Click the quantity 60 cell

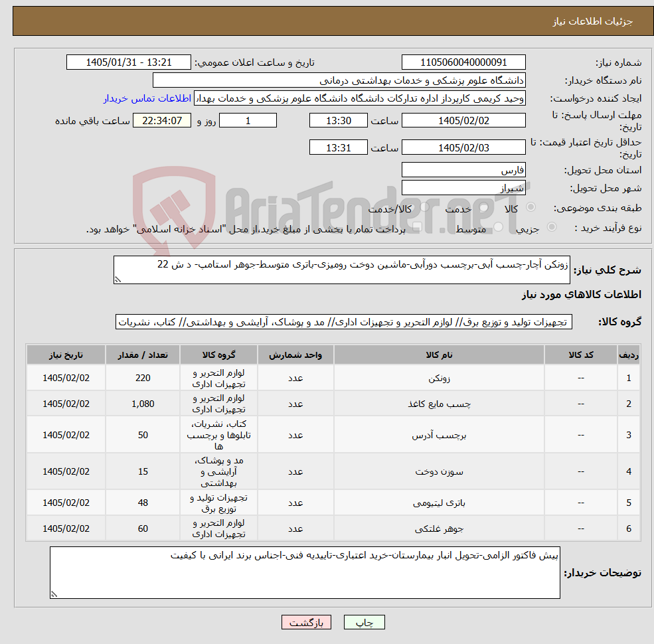143,529
